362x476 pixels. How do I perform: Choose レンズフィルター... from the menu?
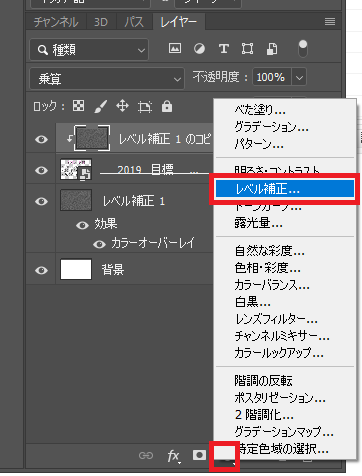pos(285,319)
